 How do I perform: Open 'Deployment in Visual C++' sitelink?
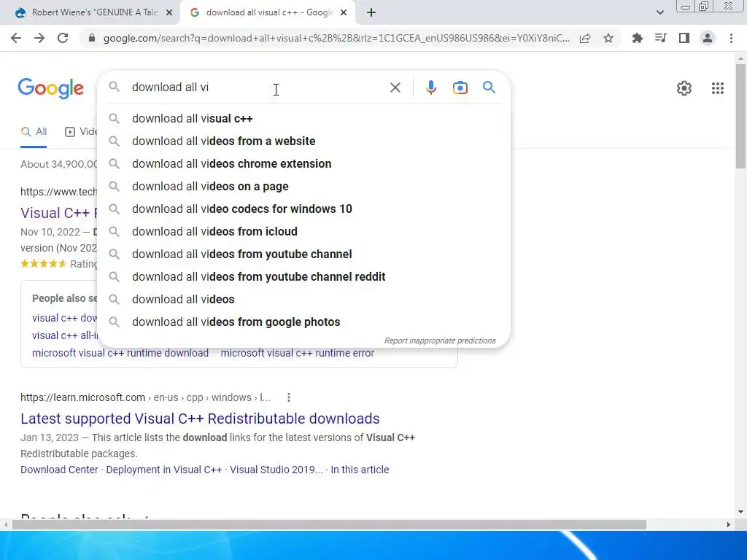click(164, 470)
